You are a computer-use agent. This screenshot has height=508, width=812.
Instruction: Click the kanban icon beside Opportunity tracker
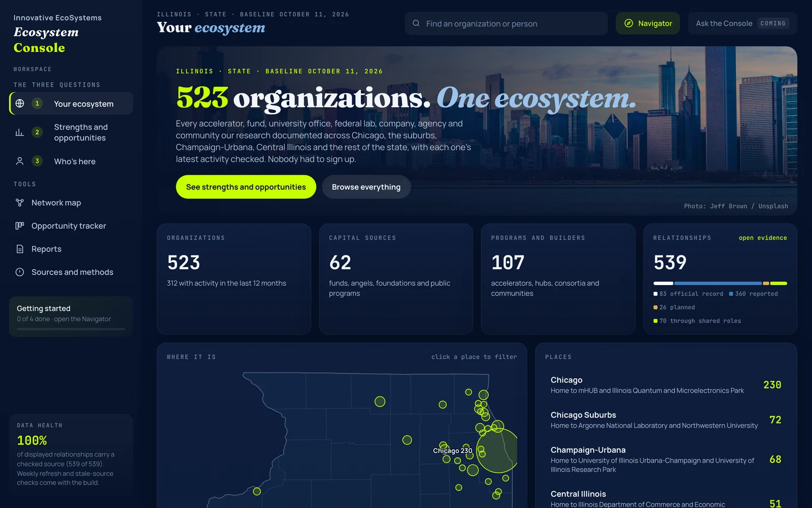[x=20, y=226]
